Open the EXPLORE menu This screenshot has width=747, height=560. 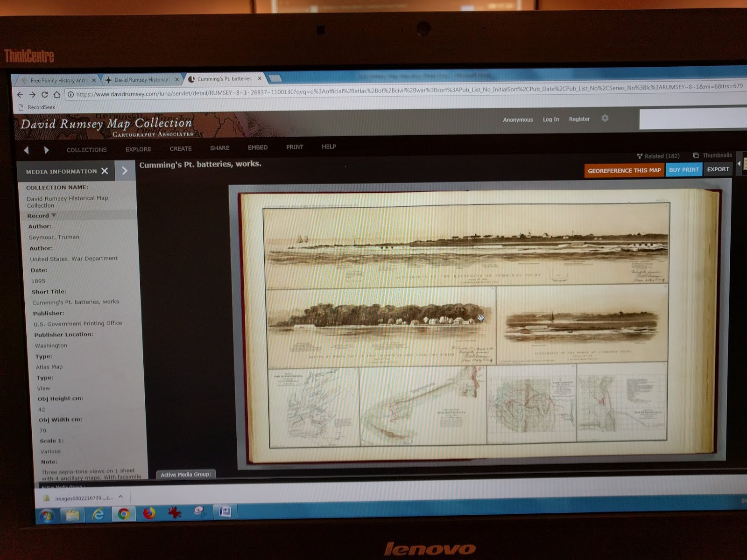click(138, 149)
